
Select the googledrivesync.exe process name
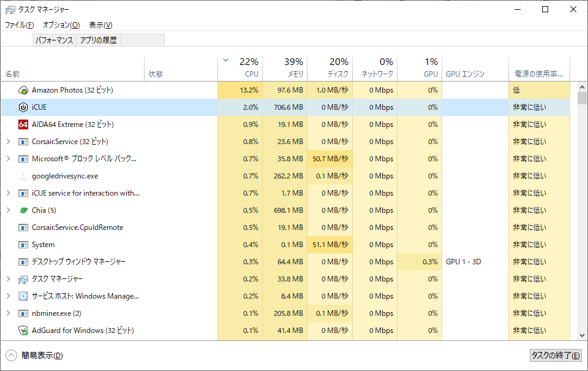click(65, 176)
